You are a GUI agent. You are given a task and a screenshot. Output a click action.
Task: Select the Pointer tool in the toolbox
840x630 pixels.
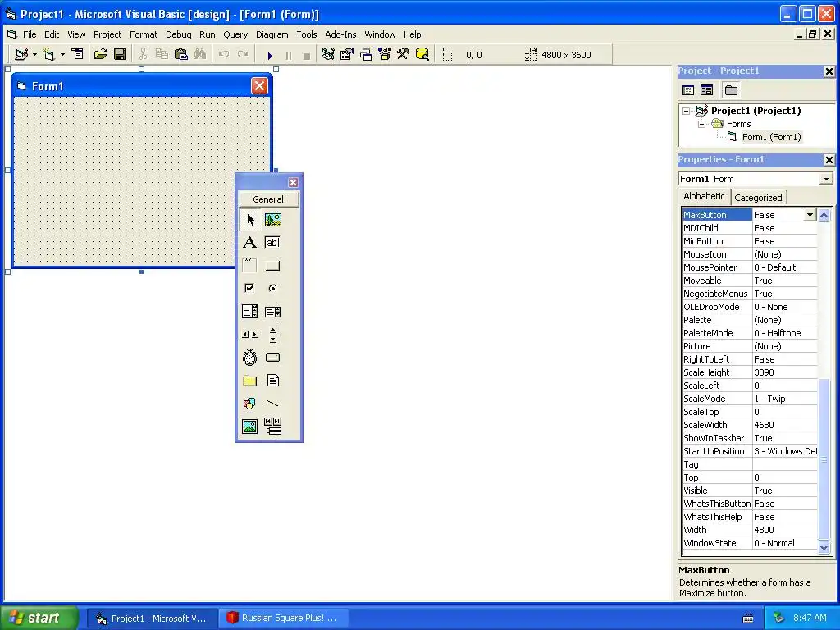pyautogui.click(x=249, y=220)
